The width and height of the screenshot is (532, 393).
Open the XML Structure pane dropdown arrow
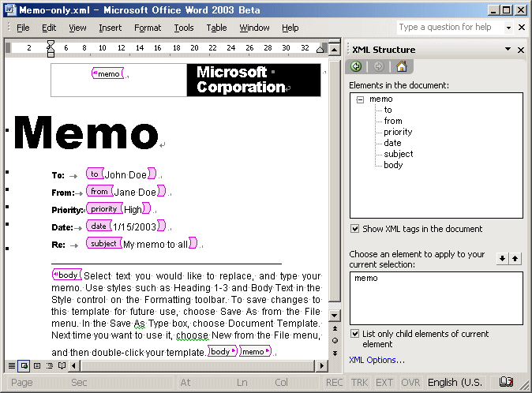(508, 50)
